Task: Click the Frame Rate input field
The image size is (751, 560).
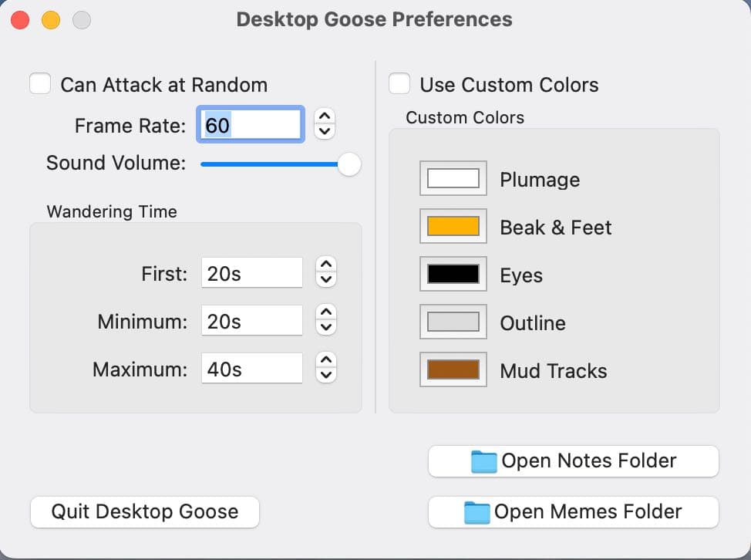Action: tap(251, 124)
